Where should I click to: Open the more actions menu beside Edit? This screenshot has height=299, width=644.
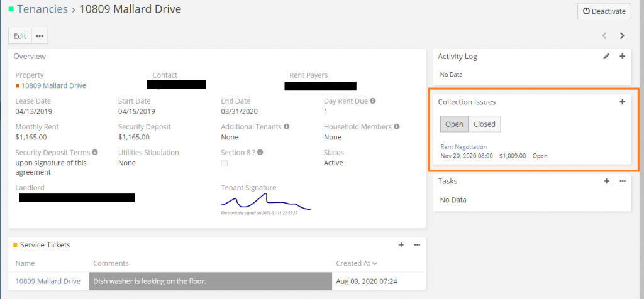point(40,36)
